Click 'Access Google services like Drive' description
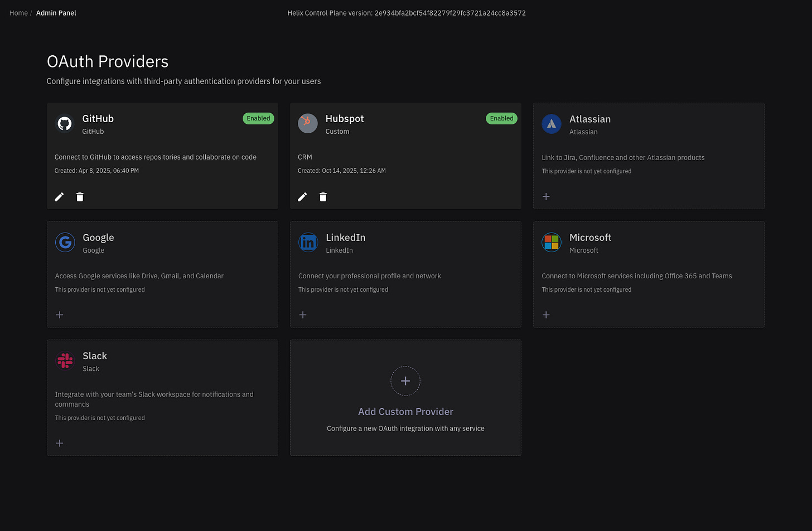Viewport: 812px width, 531px height. pos(139,276)
